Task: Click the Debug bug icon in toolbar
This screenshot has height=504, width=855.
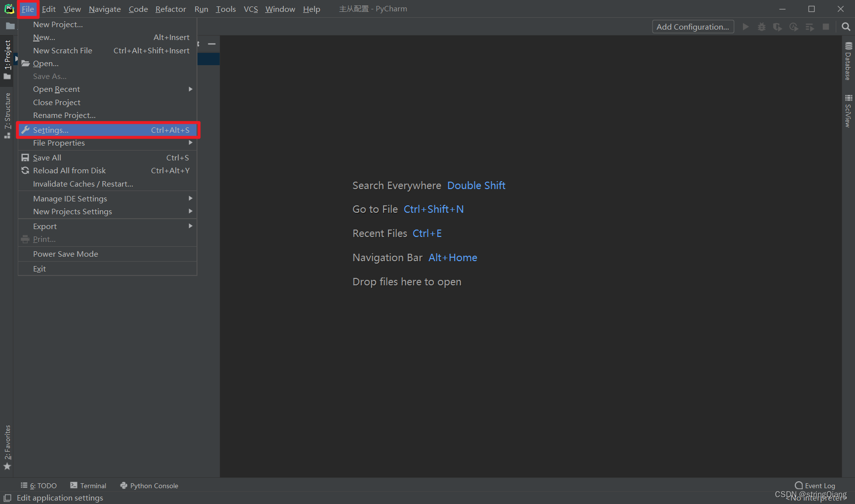Action: 762,27
